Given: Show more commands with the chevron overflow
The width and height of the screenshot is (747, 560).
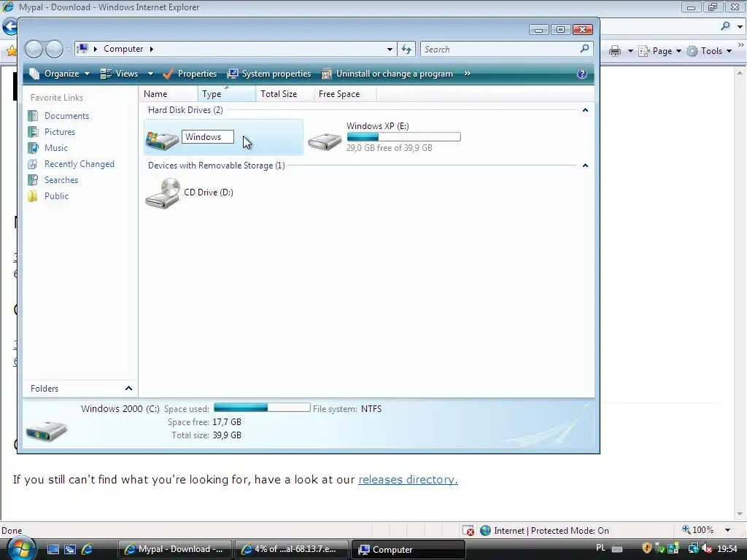Looking at the screenshot, I should click(x=468, y=74).
